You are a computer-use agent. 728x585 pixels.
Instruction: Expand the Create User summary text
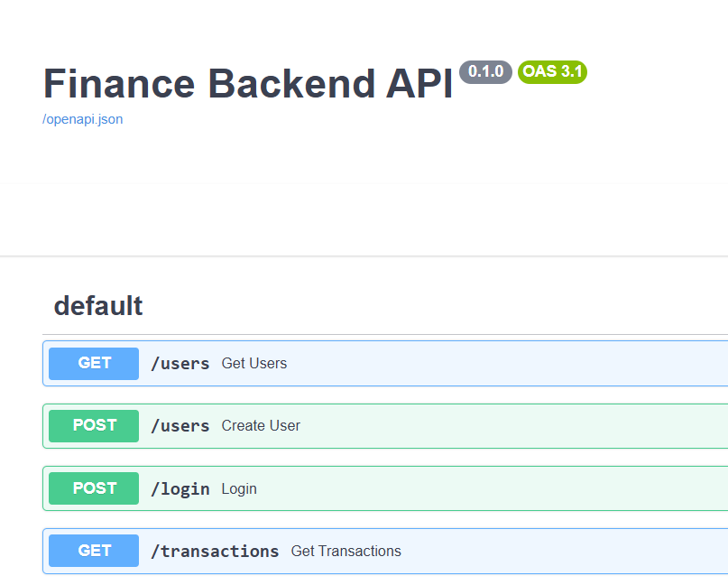[261, 425]
